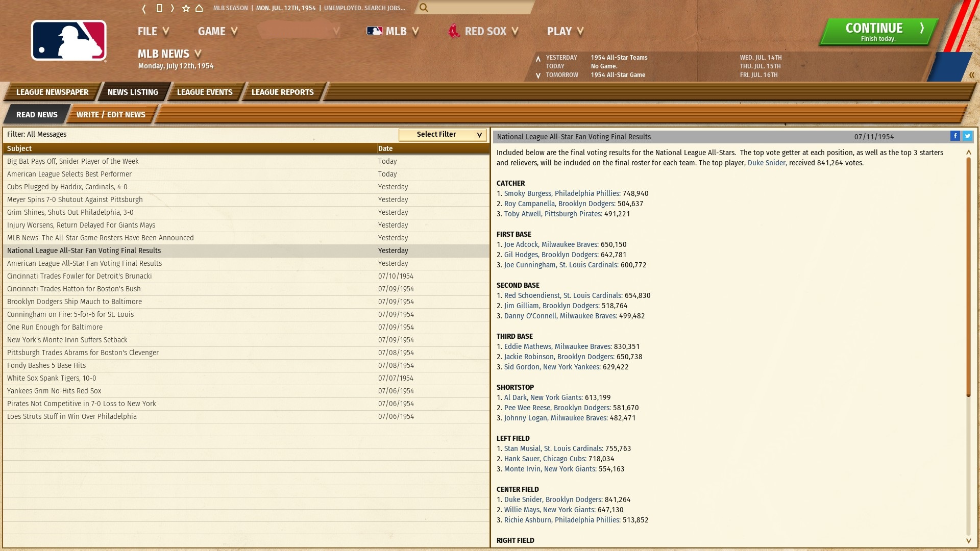Open 'White Sox Spank Tigers, 10-0' message
Viewport: 980px width, 551px height.
pyautogui.click(x=246, y=378)
